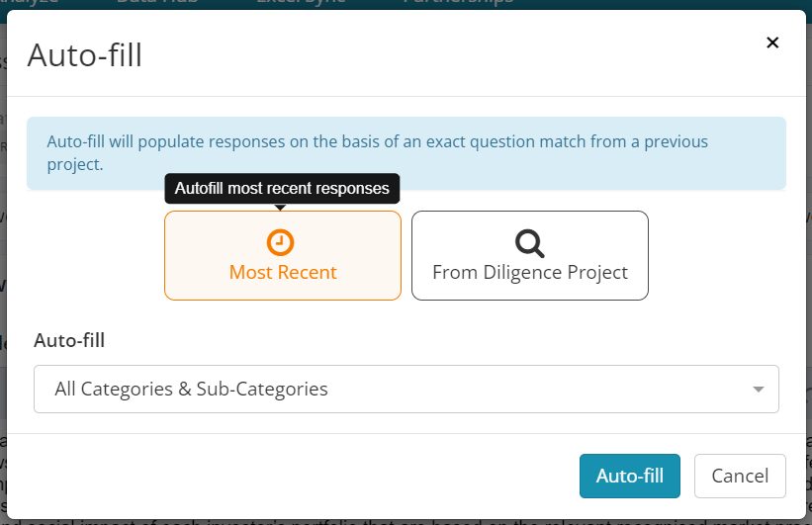Cancel the auto-fill dialog
Image resolution: width=812 pixels, height=525 pixels.
pyautogui.click(x=740, y=476)
